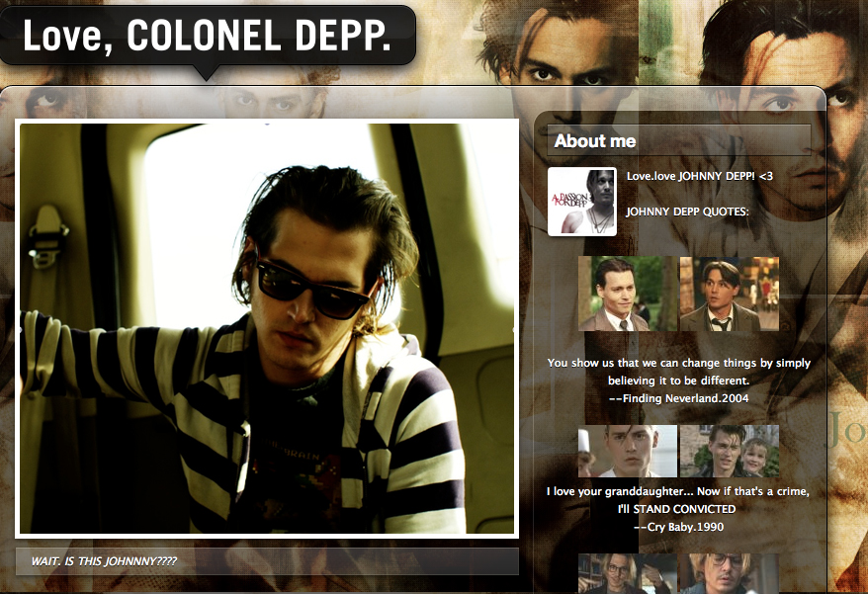Image resolution: width=868 pixels, height=594 pixels.
Task: Click the caption "WAIT. IS THIS JOHNNNY????"
Action: tap(104, 561)
